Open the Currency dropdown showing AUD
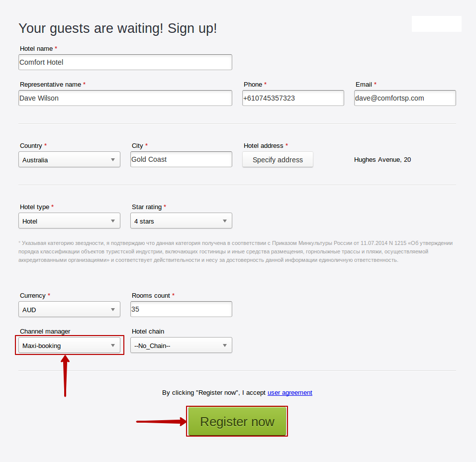 coord(69,310)
